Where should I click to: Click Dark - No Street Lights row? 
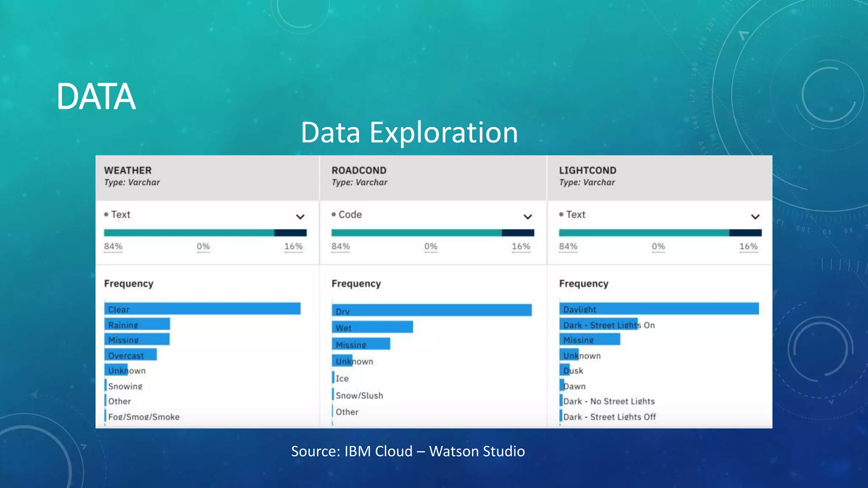tap(607, 401)
